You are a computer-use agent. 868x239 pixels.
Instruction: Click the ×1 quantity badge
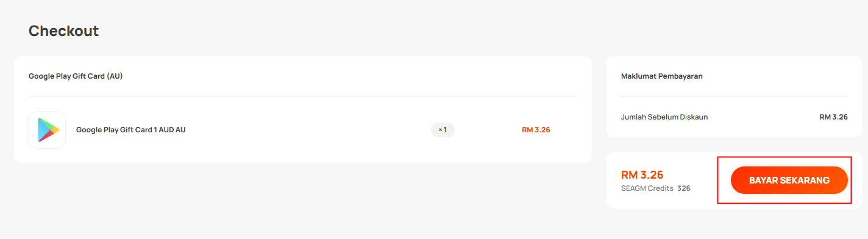[x=443, y=130]
